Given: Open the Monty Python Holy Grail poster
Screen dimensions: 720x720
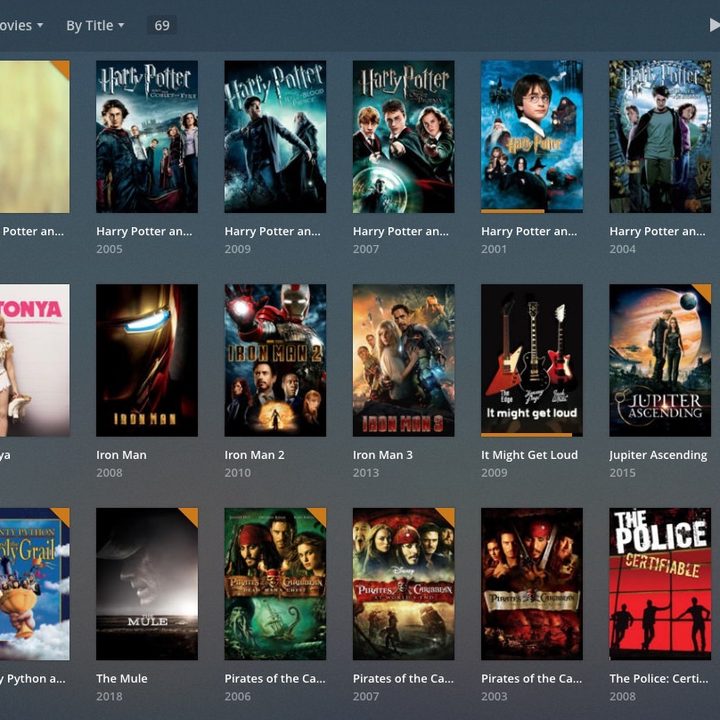Looking at the screenshot, I should [x=35, y=584].
